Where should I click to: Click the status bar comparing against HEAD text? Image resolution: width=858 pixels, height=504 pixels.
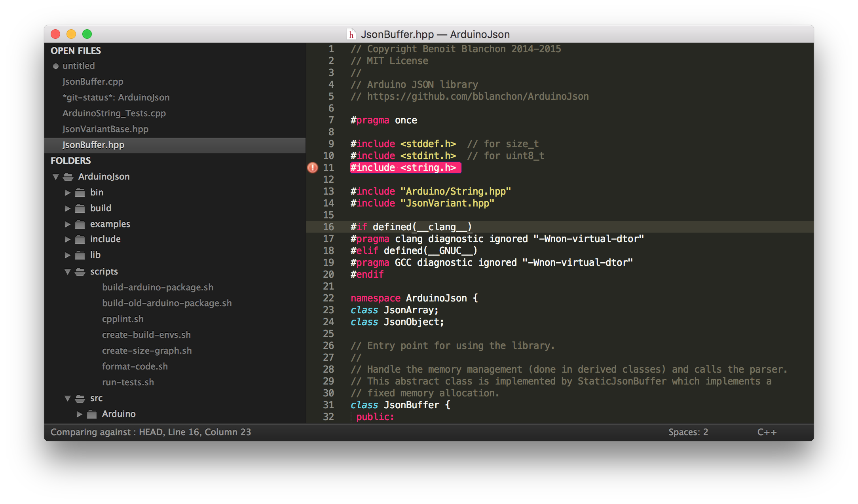click(151, 432)
